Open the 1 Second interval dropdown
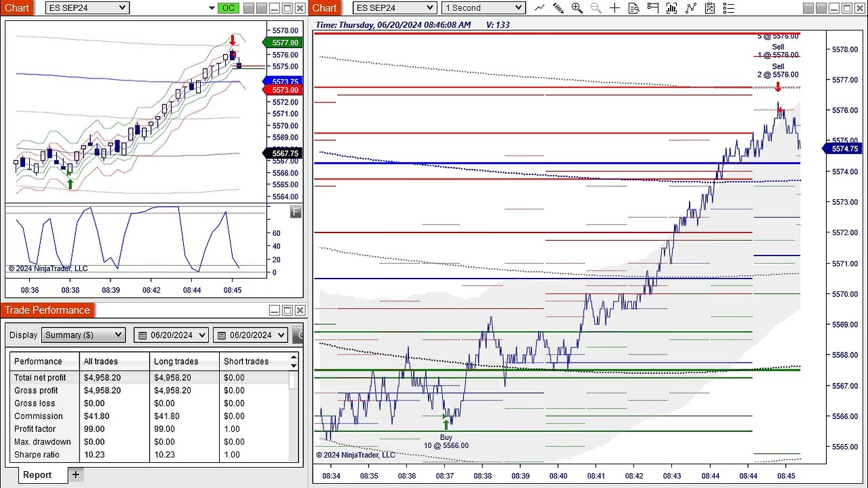868x488 pixels. [x=484, y=7]
